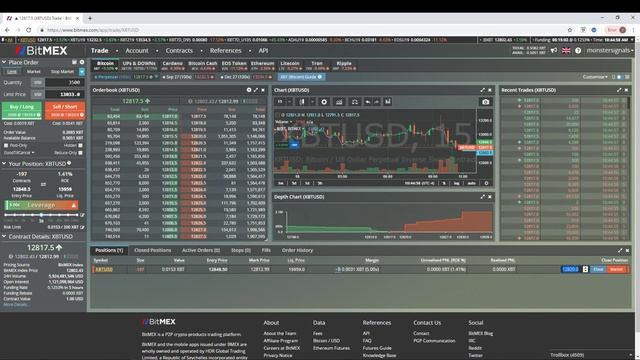Image resolution: width=640 pixels, height=360 pixels.
Task: Expand the Depth Chart panel to fullscreen
Action: click(482, 197)
